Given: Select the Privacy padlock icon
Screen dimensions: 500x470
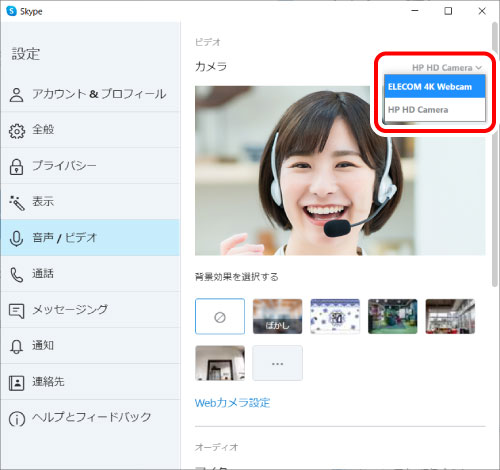Looking at the screenshot, I should pos(16,167).
